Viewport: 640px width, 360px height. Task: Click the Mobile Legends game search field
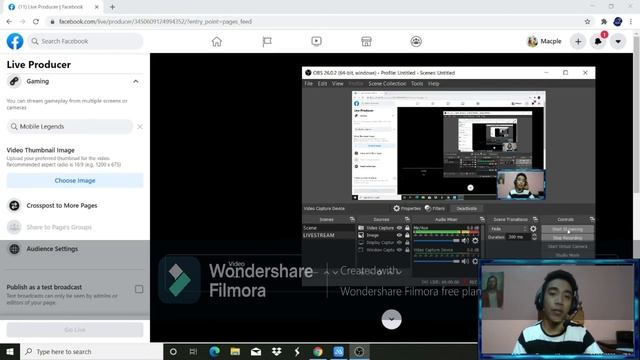[x=70, y=127]
